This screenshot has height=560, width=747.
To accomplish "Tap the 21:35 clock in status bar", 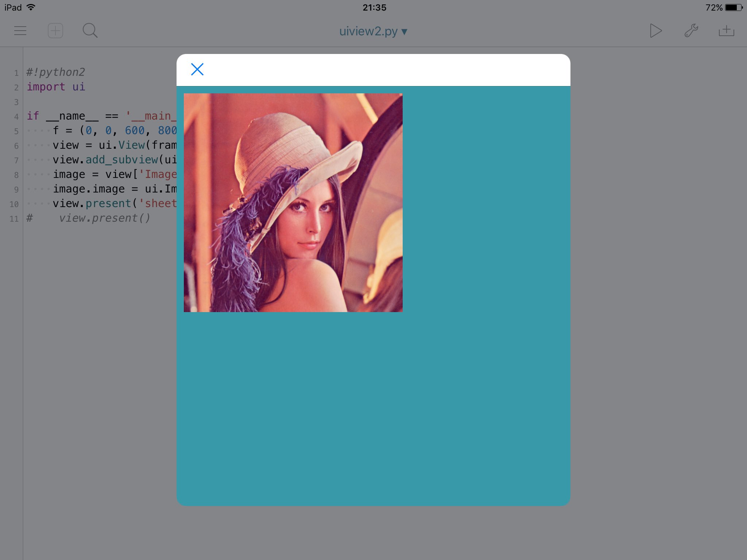I will click(374, 7).
